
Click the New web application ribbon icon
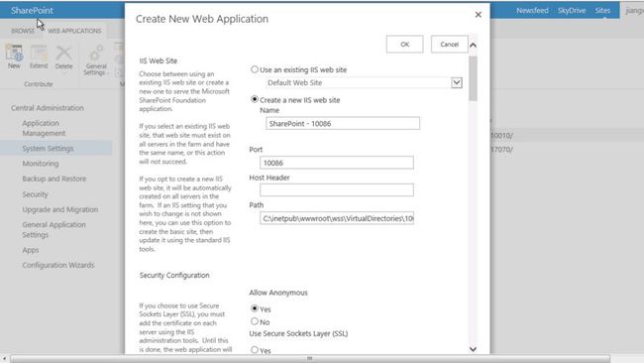point(15,56)
